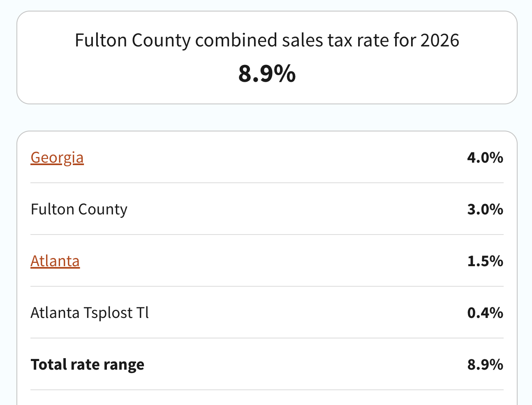
Task: Click the combined sales tax rate heading
Action: coord(267,40)
